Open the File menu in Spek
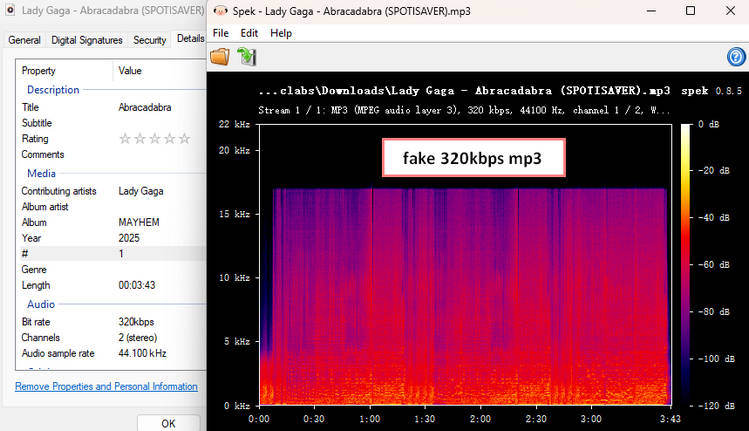Screen dimensions: 749x431 pyautogui.click(x=221, y=33)
